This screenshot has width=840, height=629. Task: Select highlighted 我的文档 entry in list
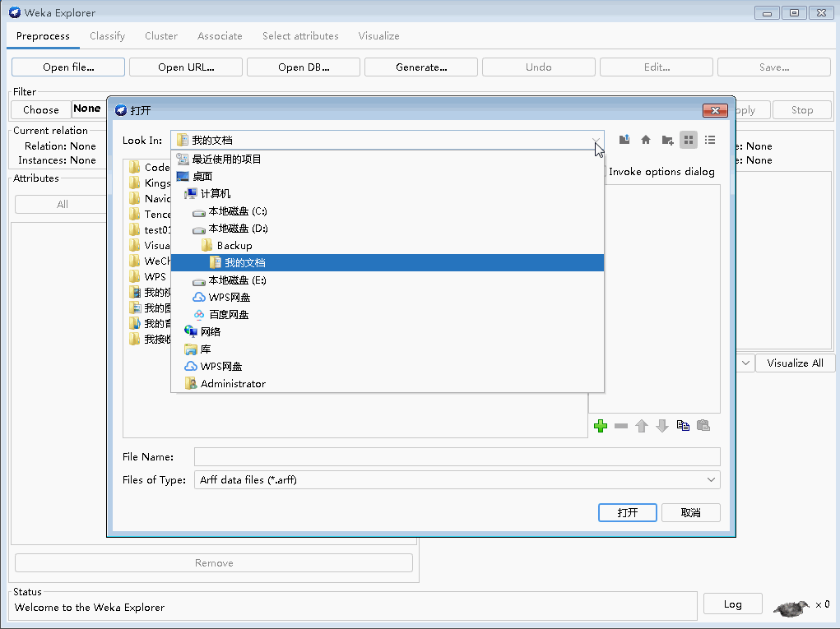pos(388,262)
